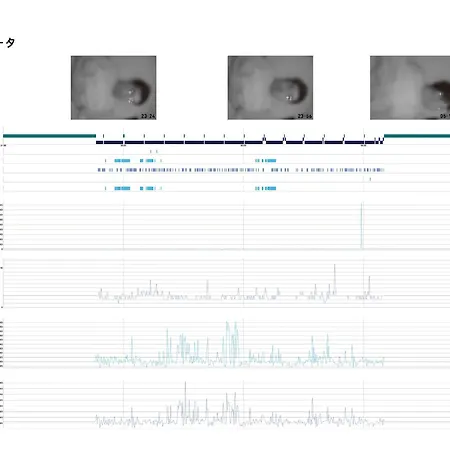Viewport: 450px width, 450px height.
Task: Select the two small ticks above cyan row
Action: tap(154, 151)
